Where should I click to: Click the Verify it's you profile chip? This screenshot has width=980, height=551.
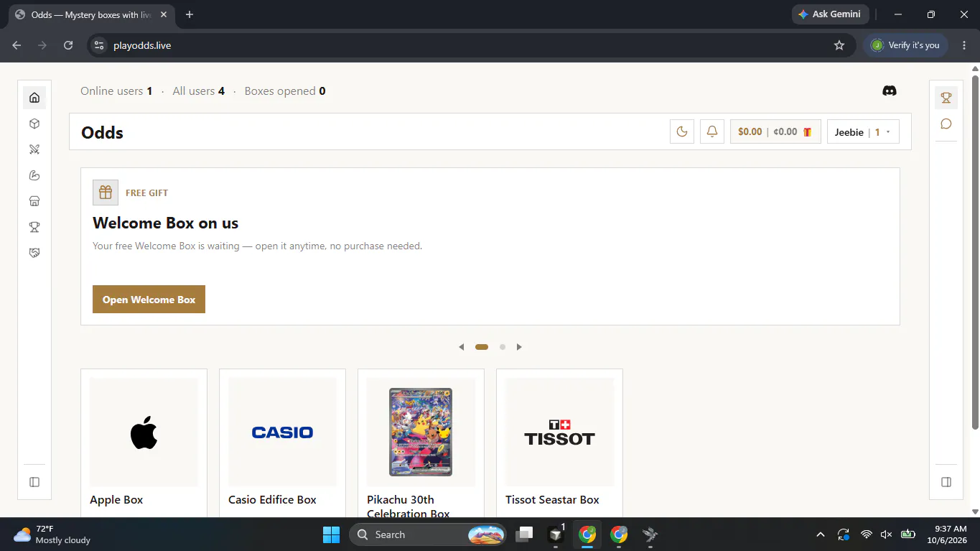(x=905, y=45)
